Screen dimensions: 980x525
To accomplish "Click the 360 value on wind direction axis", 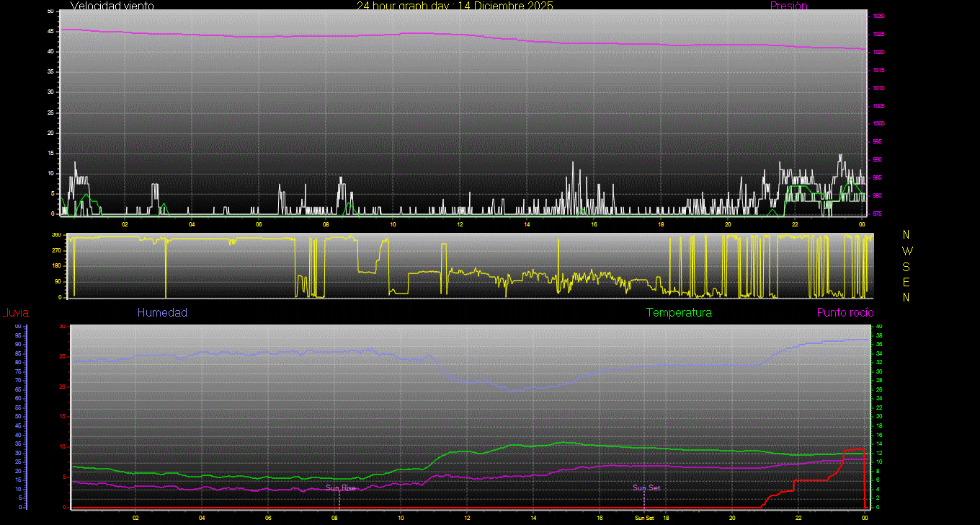I will [x=55, y=235].
